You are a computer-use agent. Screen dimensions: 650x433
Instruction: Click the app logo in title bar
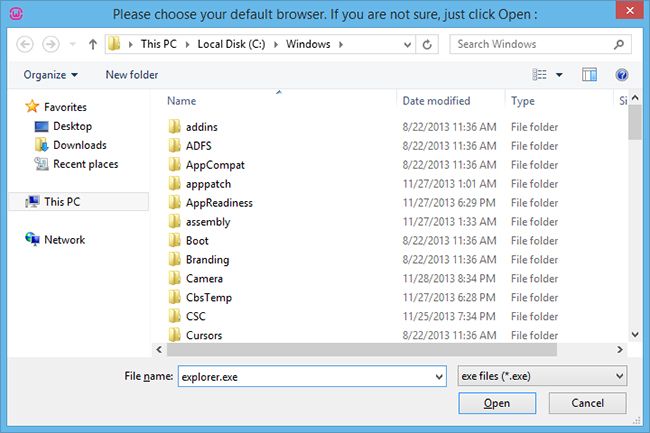click(16, 14)
